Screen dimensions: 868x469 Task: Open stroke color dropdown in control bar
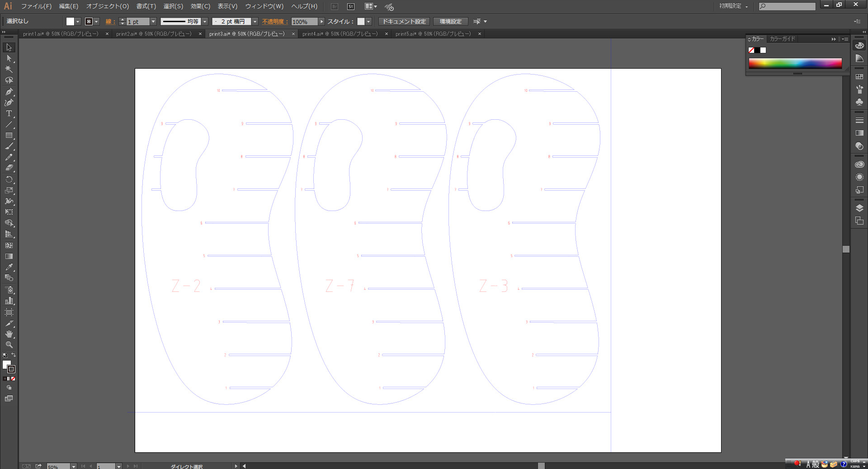click(x=96, y=22)
